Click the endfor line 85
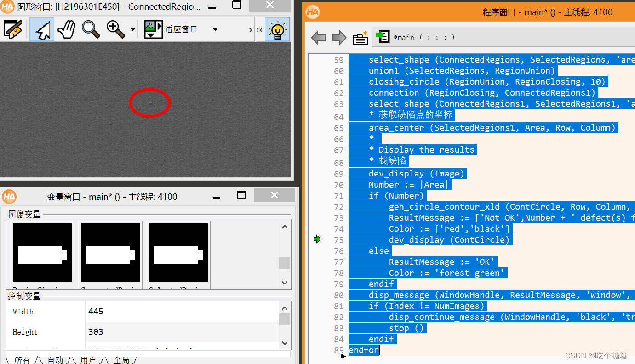 (364, 350)
